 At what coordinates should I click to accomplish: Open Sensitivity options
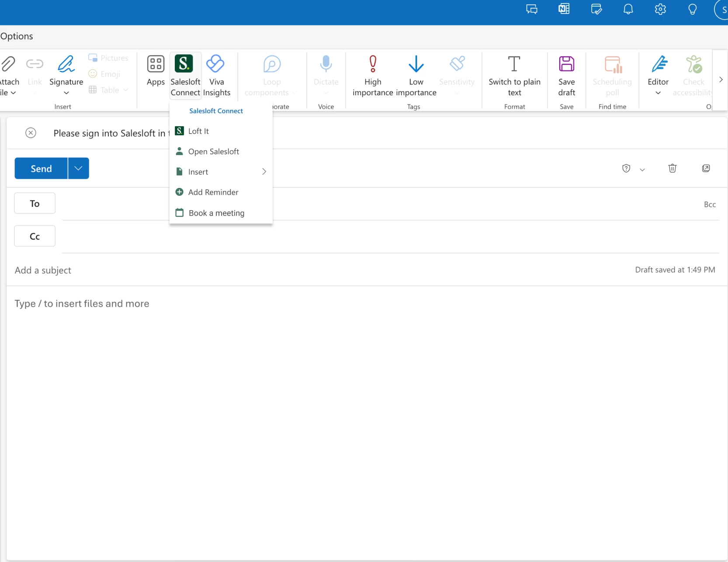point(457,74)
